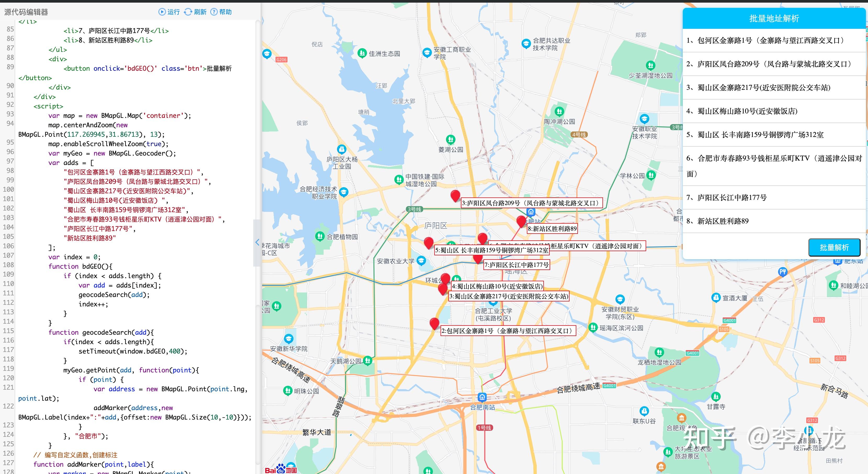
Task: Click 安徽农业大学 school icon
Action: [421, 261]
